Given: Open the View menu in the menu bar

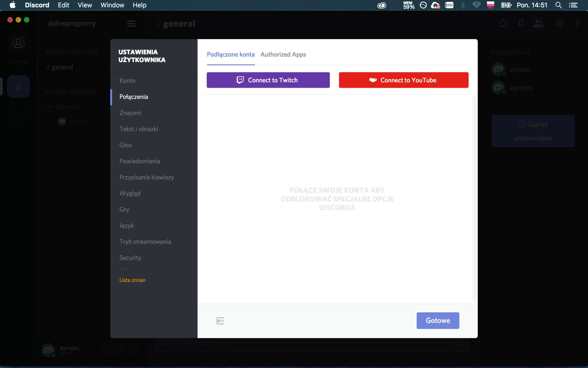Looking at the screenshot, I should pos(85,5).
